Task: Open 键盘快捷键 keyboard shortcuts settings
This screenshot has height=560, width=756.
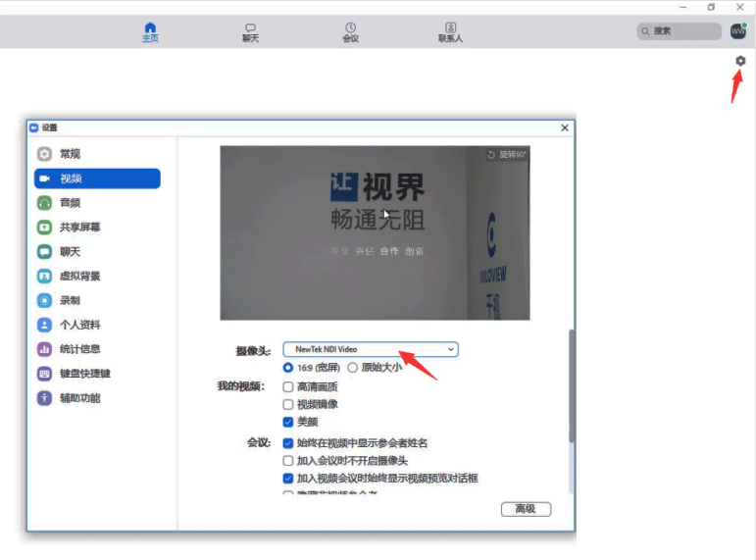Action: click(x=97, y=374)
